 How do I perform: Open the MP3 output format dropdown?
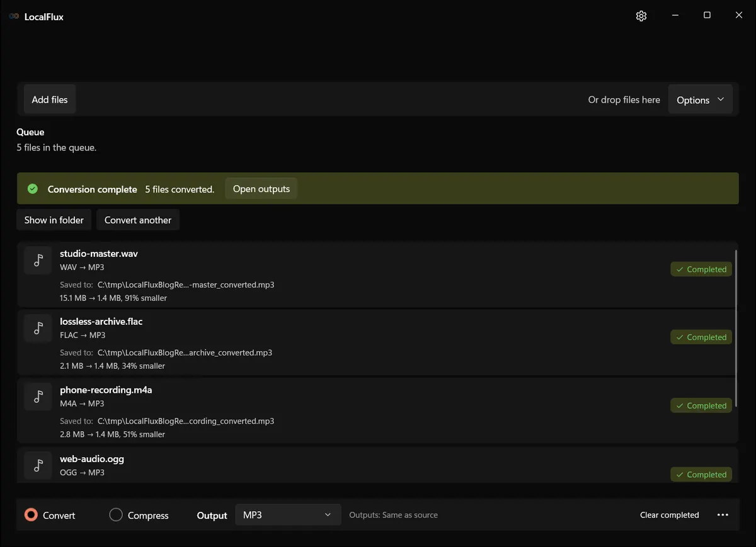coord(288,515)
